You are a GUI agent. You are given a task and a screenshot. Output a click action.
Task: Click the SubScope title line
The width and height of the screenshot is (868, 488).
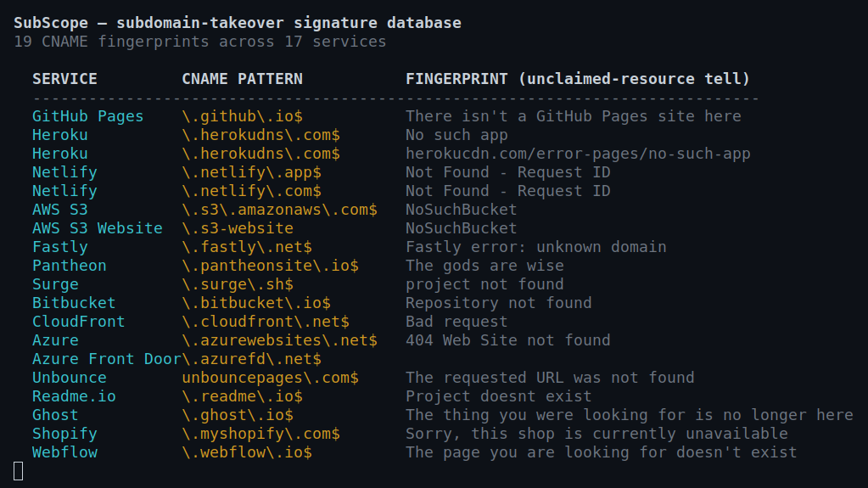coord(238,23)
